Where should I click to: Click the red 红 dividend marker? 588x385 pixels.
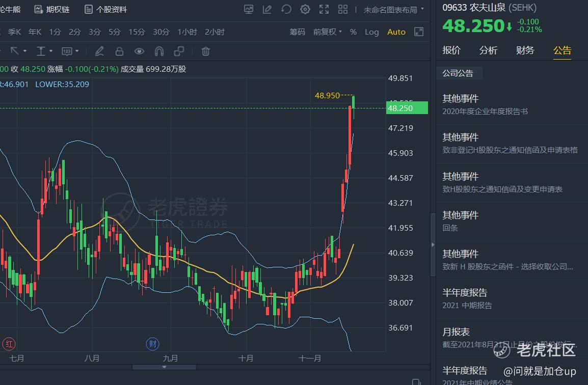click(9, 344)
